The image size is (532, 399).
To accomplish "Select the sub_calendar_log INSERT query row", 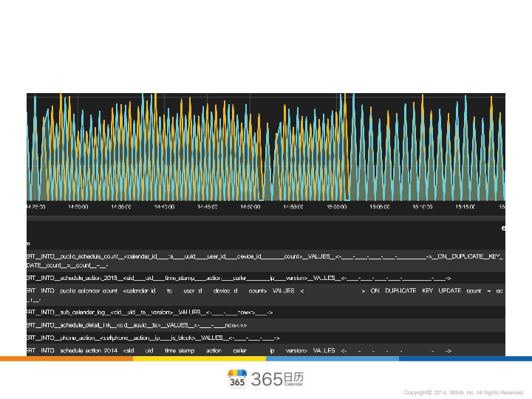I will [266, 312].
